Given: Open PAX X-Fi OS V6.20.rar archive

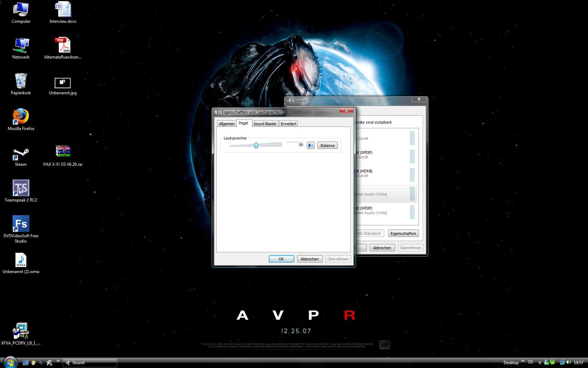Looking at the screenshot, I should pos(63,156).
